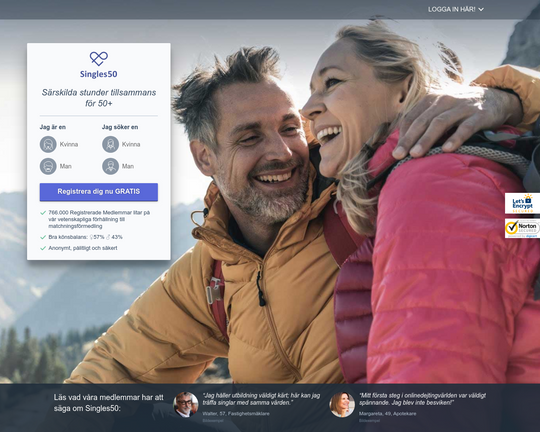
Task: Click the 'Bra könsbalans' statistic line
Action: point(85,237)
